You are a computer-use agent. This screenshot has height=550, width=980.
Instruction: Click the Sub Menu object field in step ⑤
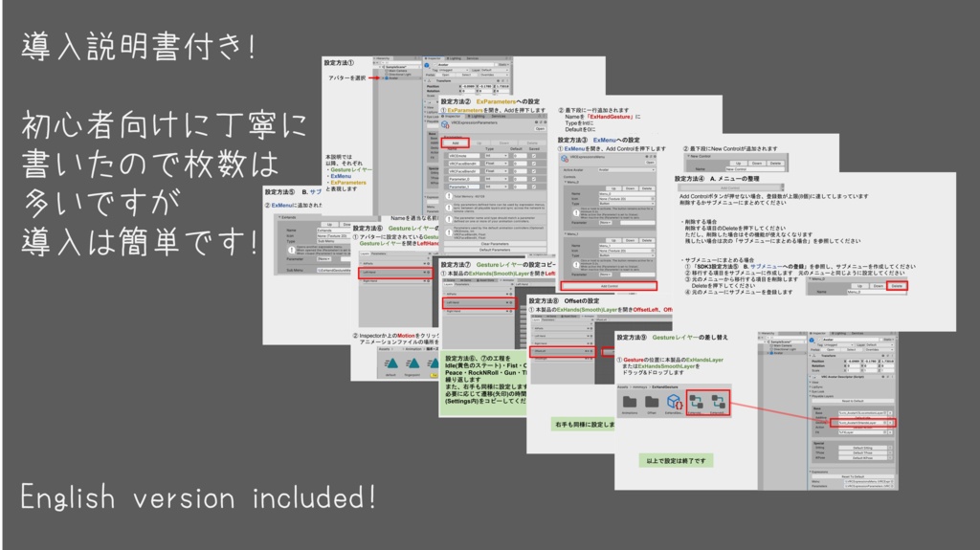pyautogui.click(x=334, y=270)
